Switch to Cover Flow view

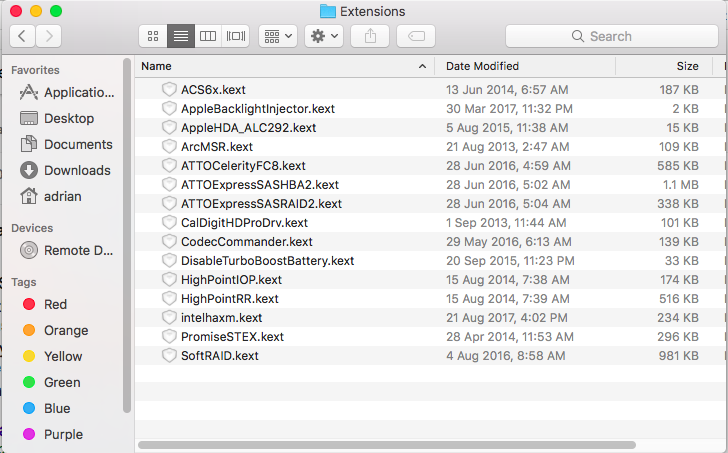(236, 36)
